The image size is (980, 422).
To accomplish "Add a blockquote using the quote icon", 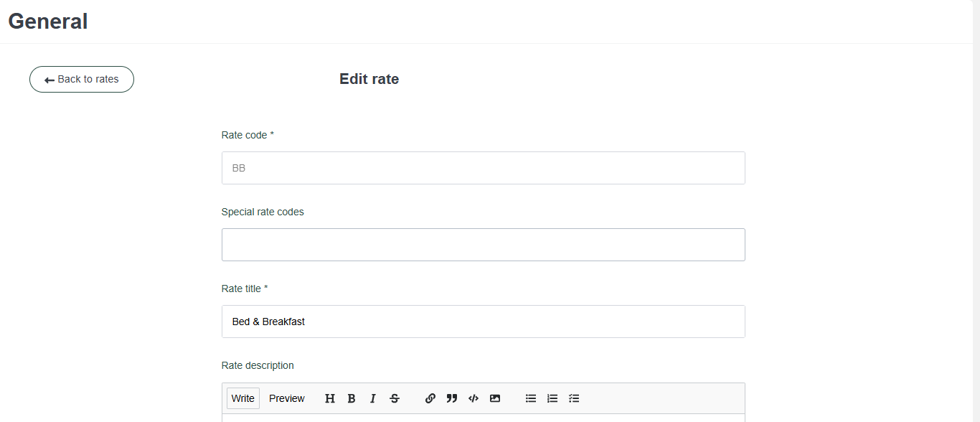I will click(x=452, y=398).
